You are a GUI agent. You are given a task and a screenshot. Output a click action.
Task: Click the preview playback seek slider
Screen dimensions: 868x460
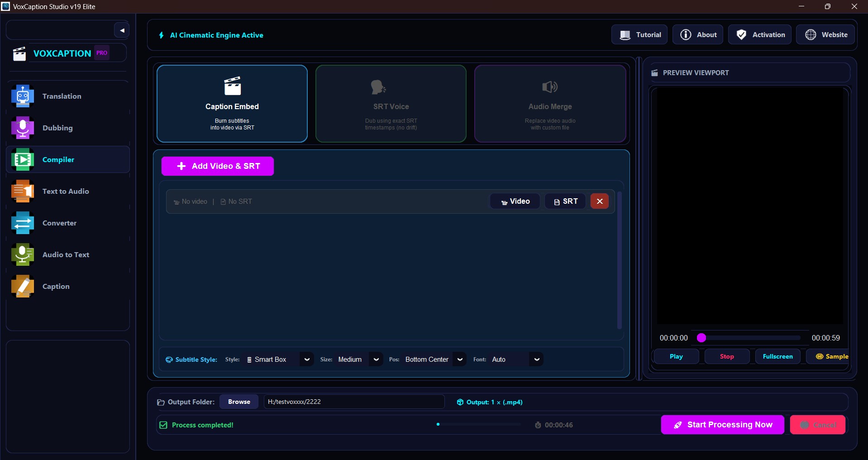[x=749, y=338]
